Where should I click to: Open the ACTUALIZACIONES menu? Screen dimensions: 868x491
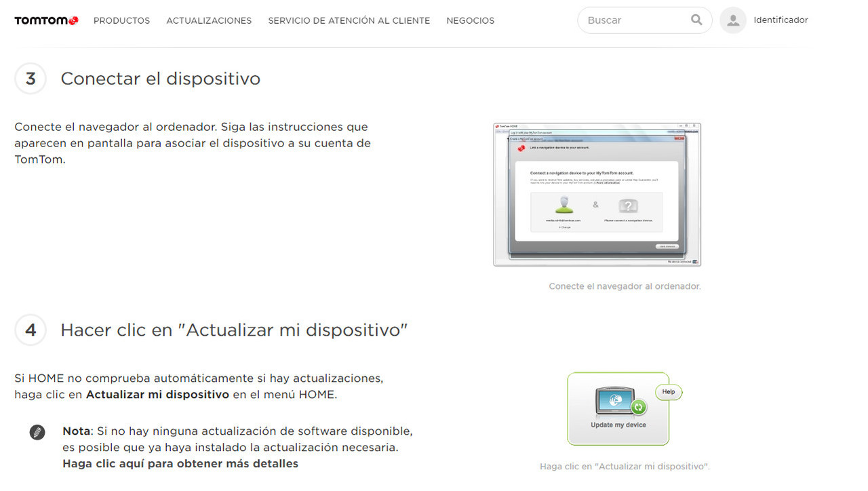pyautogui.click(x=209, y=20)
